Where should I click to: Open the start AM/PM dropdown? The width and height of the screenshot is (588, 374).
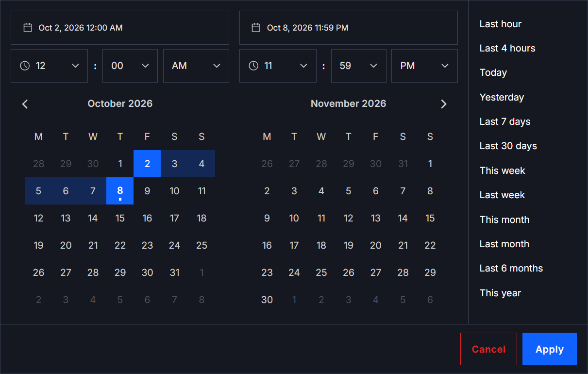coord(196,66)
